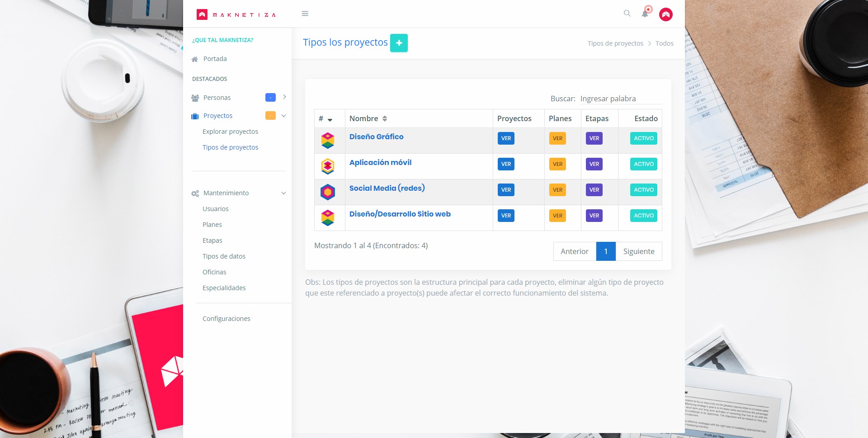Toggle ACTIVO status for Aplicación móvil
Viewport: 868px width, 438px height.
pyautogui.click(x=644, y=164)
